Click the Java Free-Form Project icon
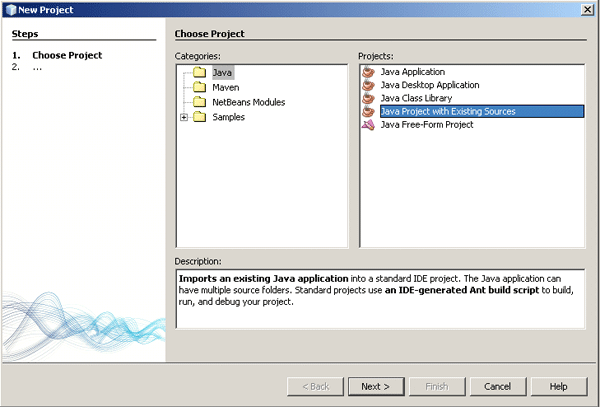 pos(368,125)
